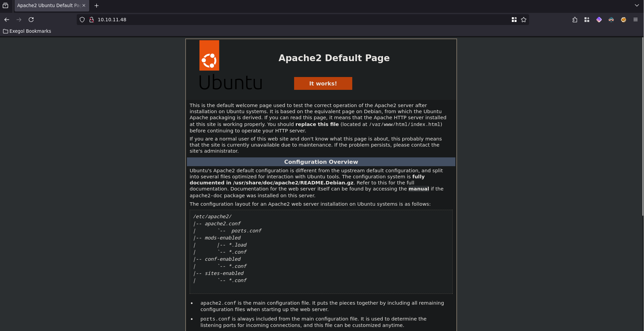Click /var/www/html/index.html path text
This screenshot has height=331, width=644.
(405, 124)
